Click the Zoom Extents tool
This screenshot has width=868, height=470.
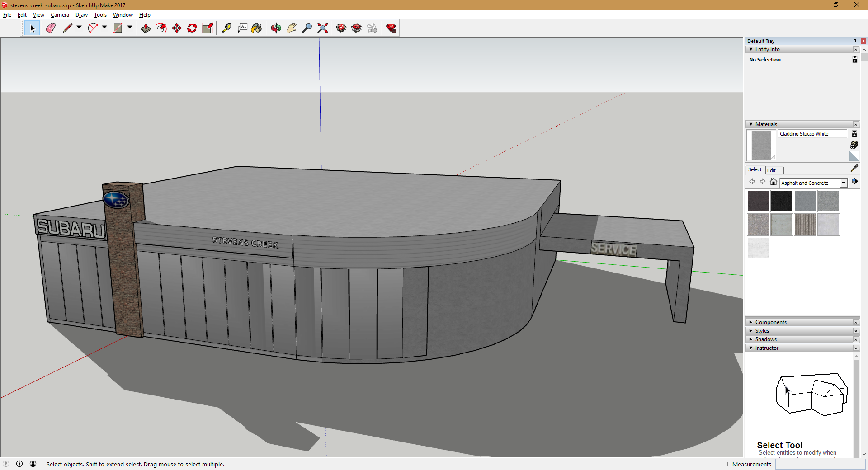pos(322,28)
